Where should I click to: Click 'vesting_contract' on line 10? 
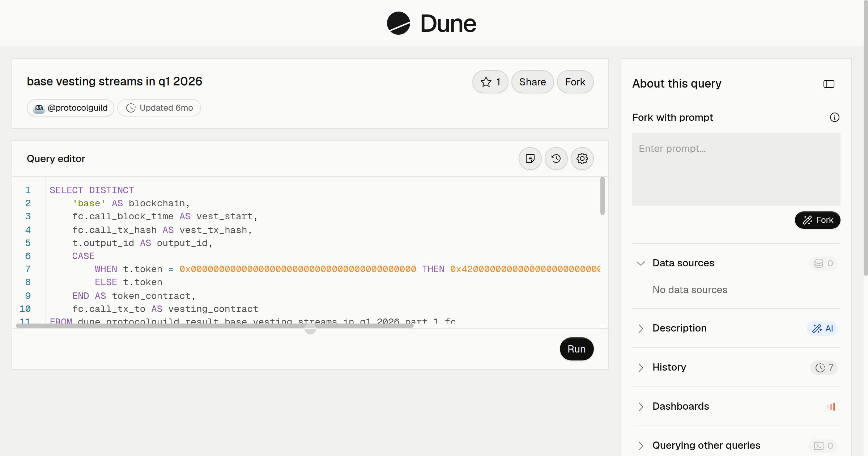213,309
